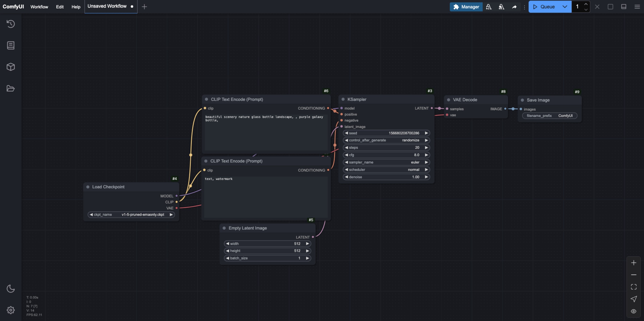Zoom in with plus icon
Screen dimensions: 644x321
[633, 262]
